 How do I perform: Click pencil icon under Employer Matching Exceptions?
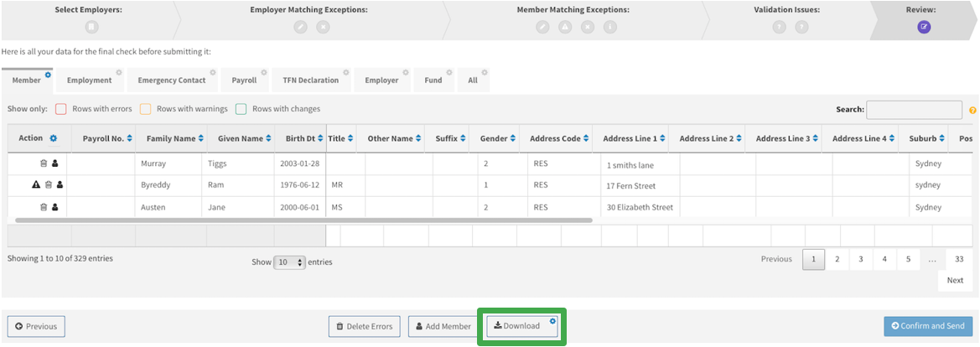[301, 27]
